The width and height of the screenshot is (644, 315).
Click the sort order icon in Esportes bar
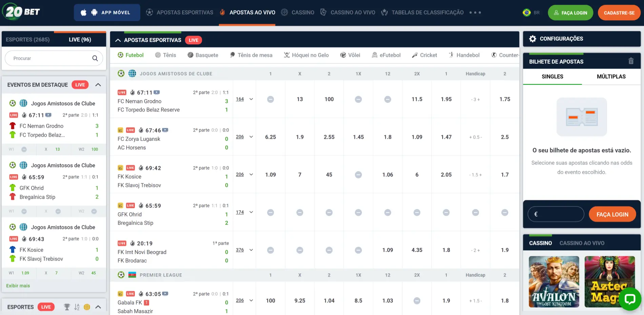(x=77, y=307)
